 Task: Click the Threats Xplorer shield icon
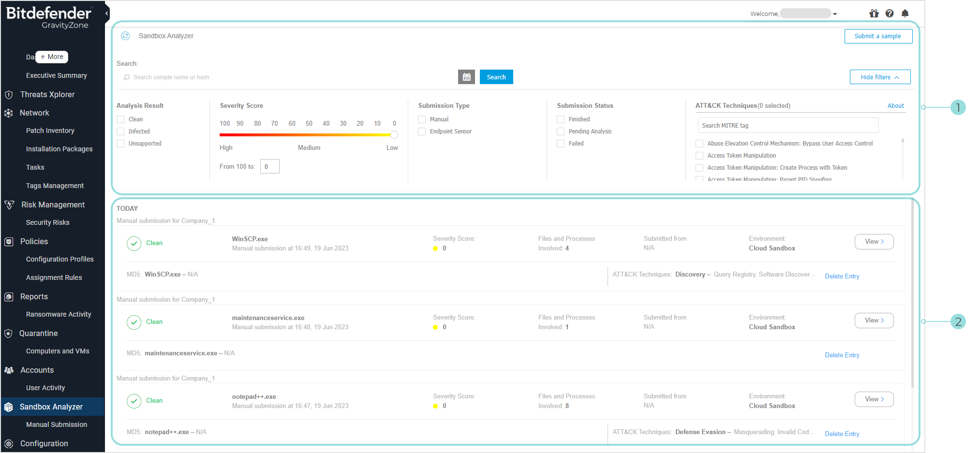tap(9, 95)
